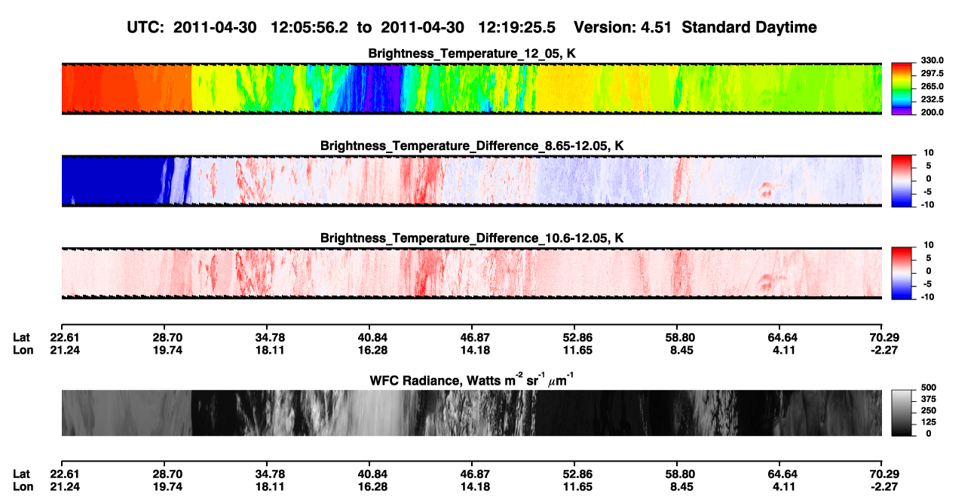Click the upper axis Lat row label
Screen dimensions: 980x503
(21, 338)
